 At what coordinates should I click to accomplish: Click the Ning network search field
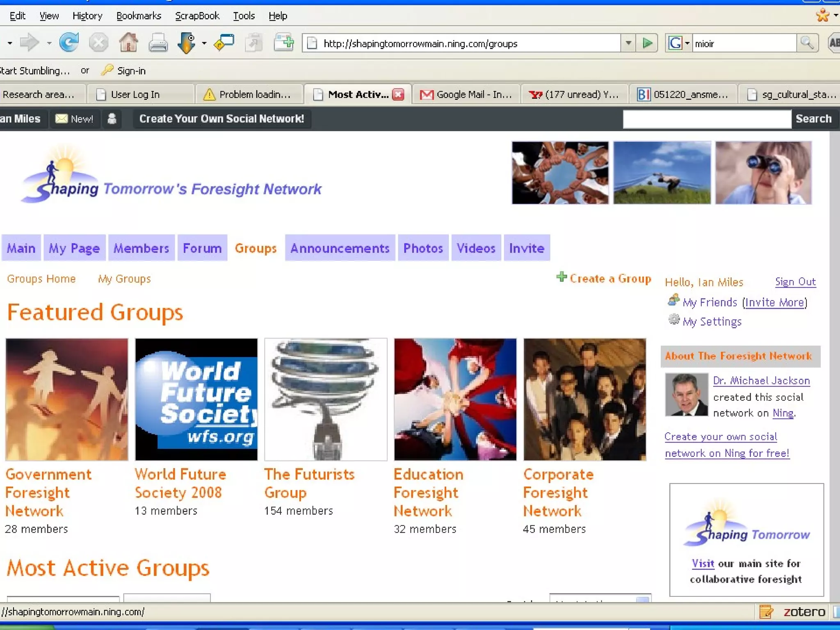pyautogui.click(x=707, y=119)
